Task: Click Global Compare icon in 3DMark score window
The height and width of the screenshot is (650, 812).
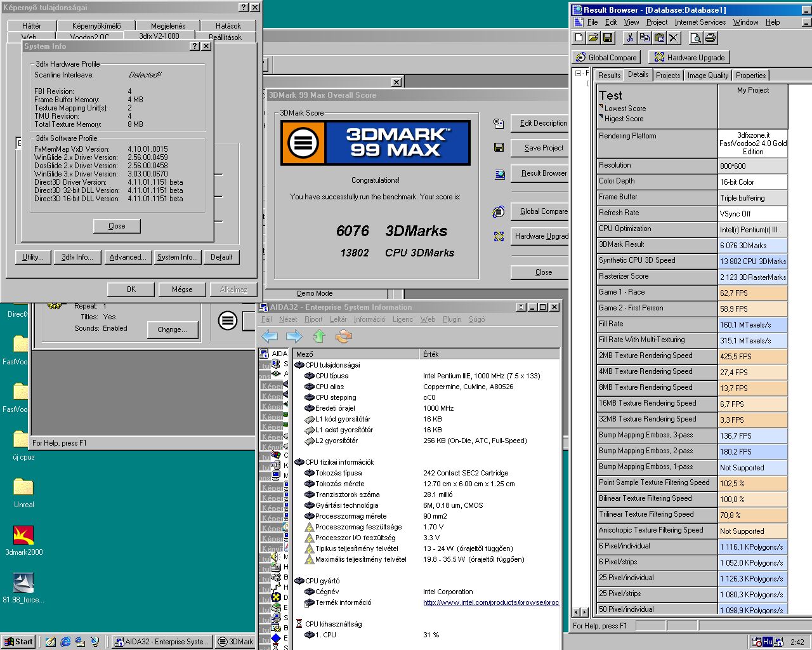Action: pos(499,211)
